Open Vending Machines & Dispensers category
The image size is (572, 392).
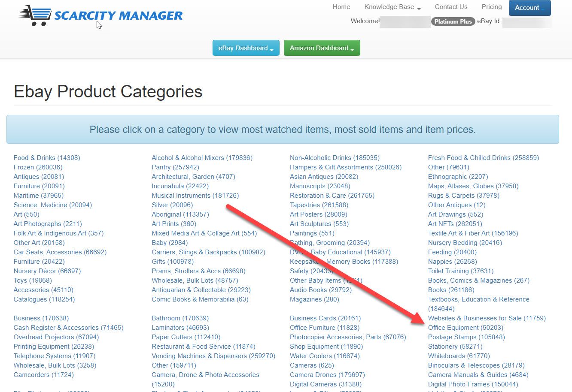click(x=213, y=356)
